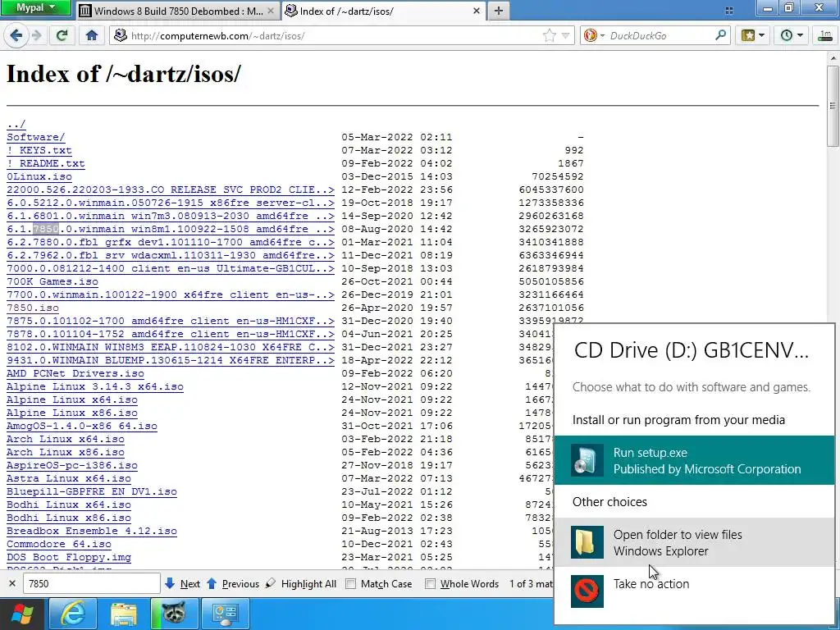Viewport: 840px width, 630px height.
Task: Close the Index of /~dartz/isos/ tab
Action: (x=477, y=11)
